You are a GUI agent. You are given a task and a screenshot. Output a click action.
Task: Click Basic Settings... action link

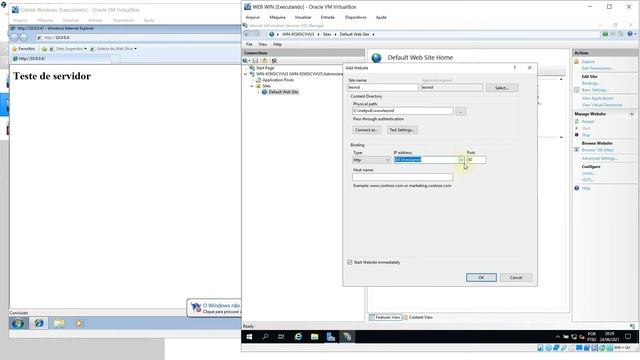coord(595,90)
